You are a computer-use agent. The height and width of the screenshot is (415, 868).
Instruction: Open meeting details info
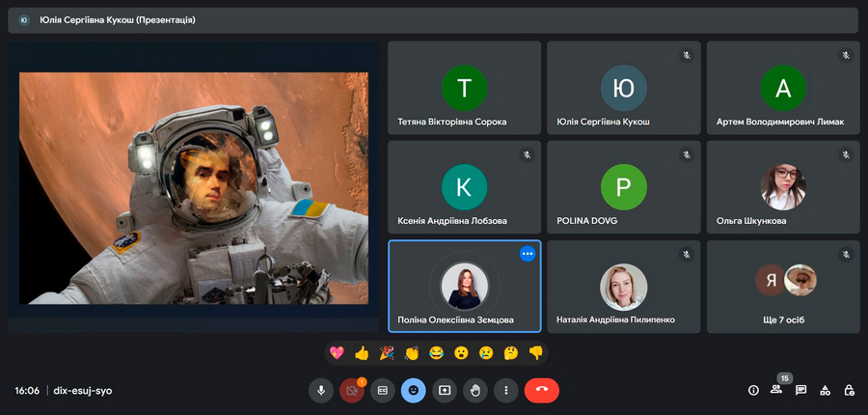753,390
